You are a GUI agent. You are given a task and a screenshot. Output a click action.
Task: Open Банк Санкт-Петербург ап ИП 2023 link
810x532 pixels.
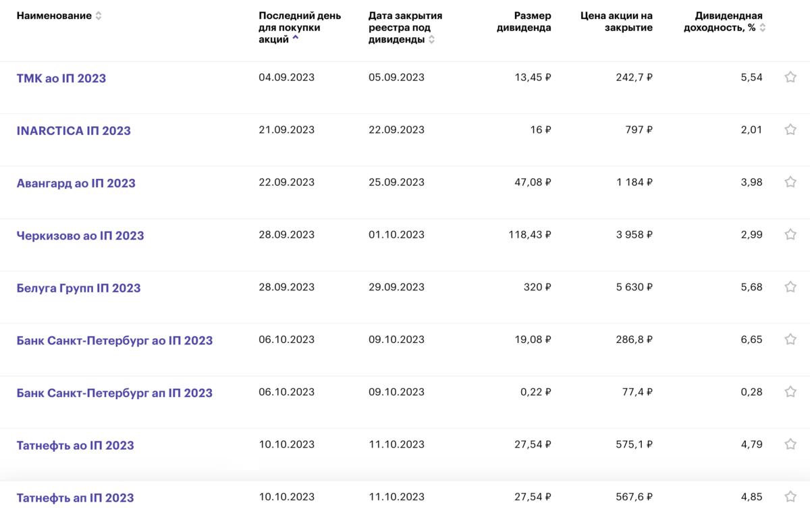[115, 393]
